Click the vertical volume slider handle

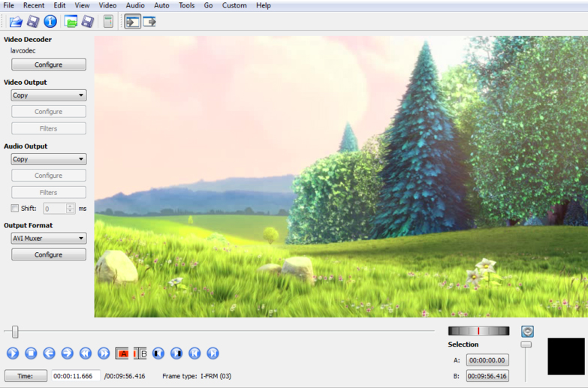(526, 344)
